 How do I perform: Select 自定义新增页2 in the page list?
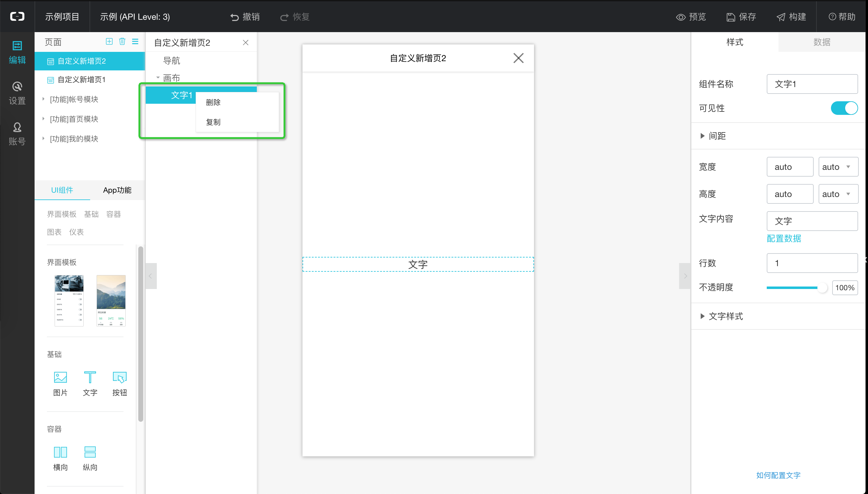pos(90,61)
